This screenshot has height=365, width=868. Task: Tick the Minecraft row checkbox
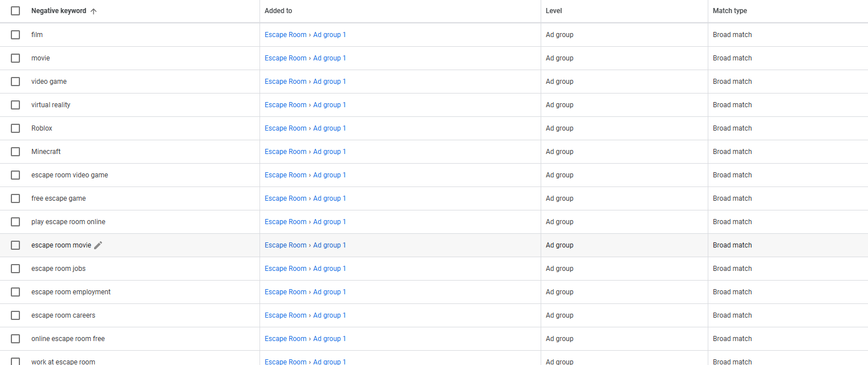click(15, 152)
